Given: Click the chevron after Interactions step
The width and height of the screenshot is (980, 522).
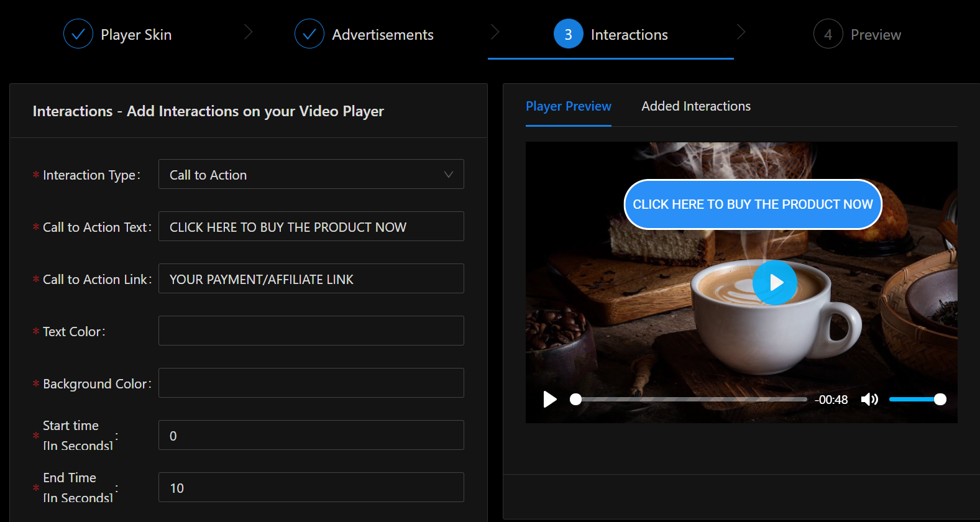Looking at the screenshot, I should pos(741,32).
